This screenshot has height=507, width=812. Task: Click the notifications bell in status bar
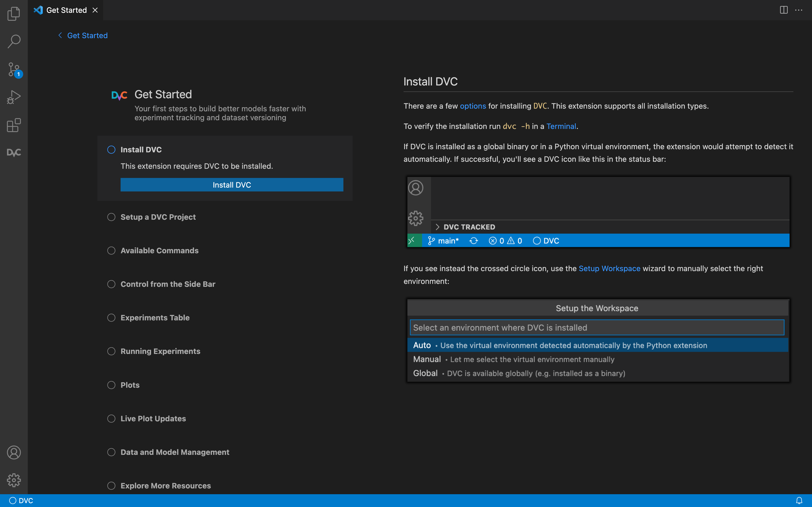tap(799, 500)
